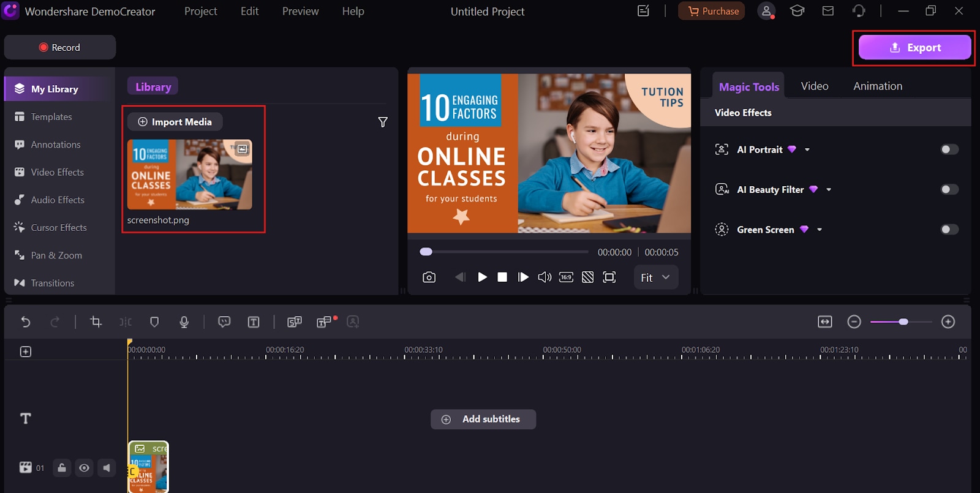Viewport: 980px width, 493px height.
Task: Step forward to next frame
Action: point(523,277)
